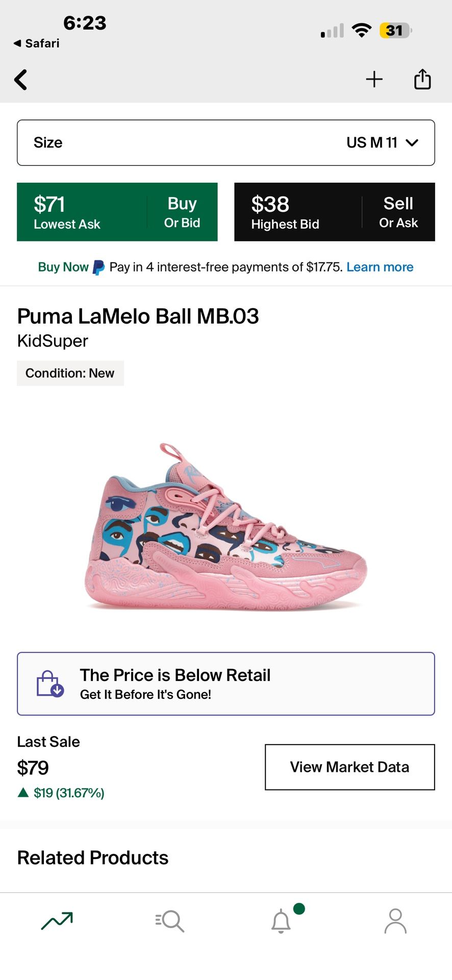Return to Safari via status bar
The height and width of the screenshot is (980, 452).
[37, 43]
